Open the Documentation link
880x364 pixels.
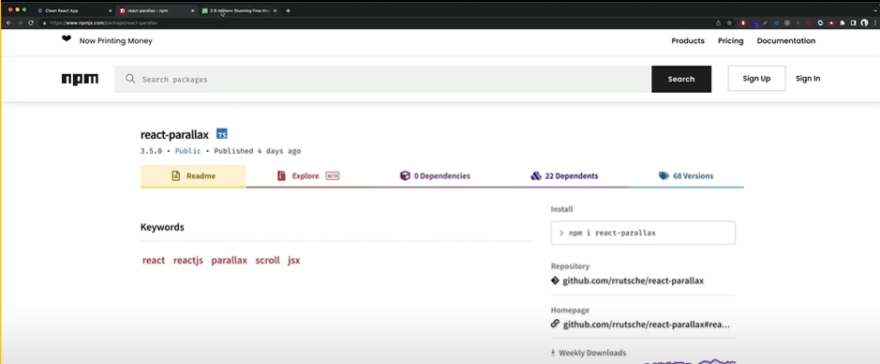coord(786,41)
